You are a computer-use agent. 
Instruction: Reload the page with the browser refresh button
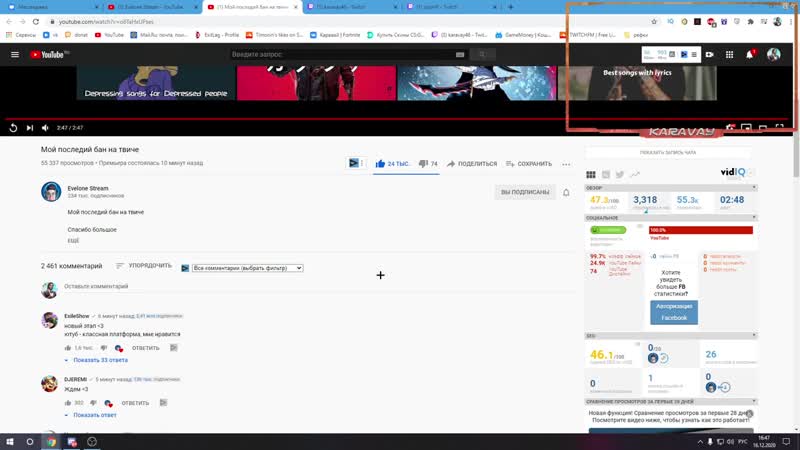36,21
